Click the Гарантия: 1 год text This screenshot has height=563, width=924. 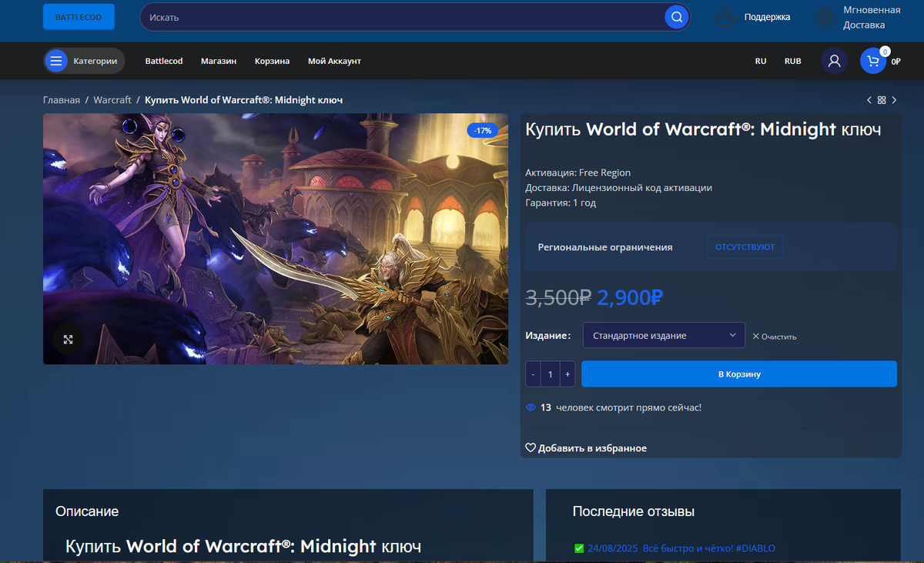[561, 203]
